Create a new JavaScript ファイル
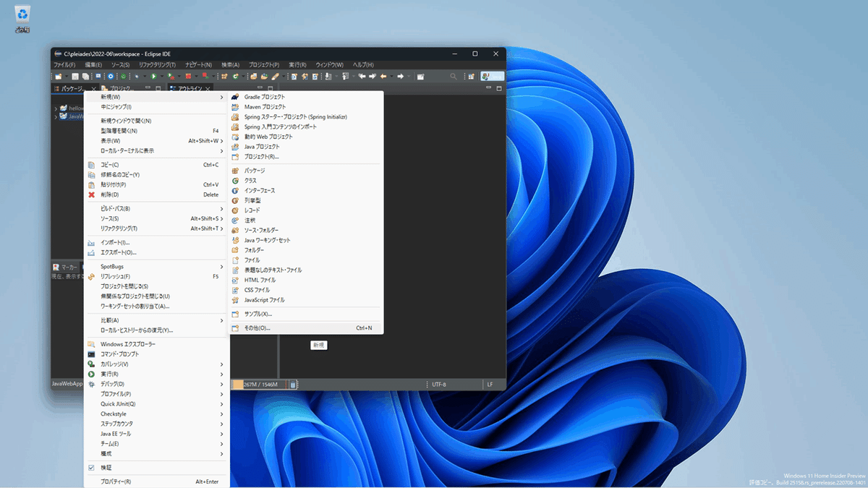Screen dimensions: 868x488 tap(306, 300)
